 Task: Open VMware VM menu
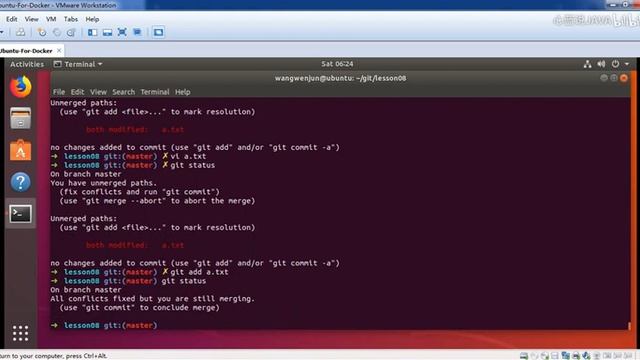51,19
